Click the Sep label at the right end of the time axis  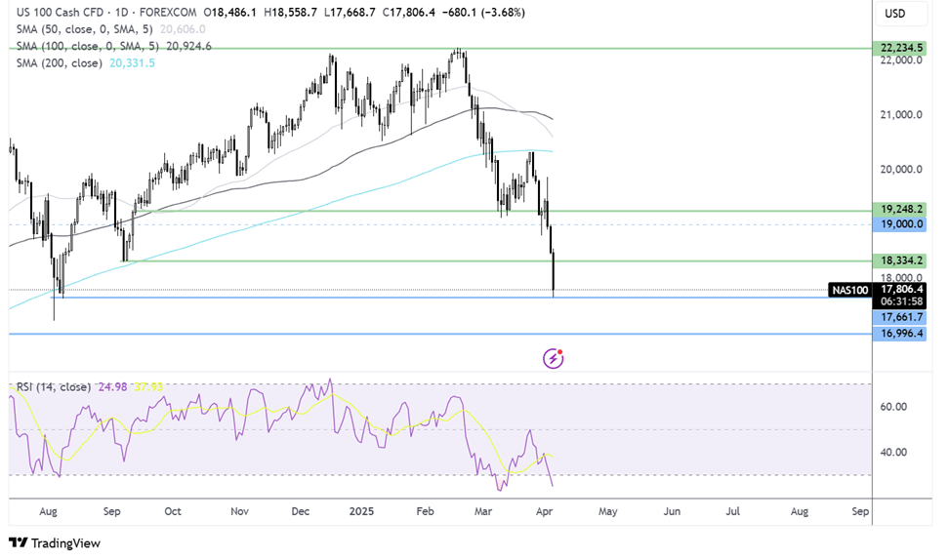pos(860,511)
